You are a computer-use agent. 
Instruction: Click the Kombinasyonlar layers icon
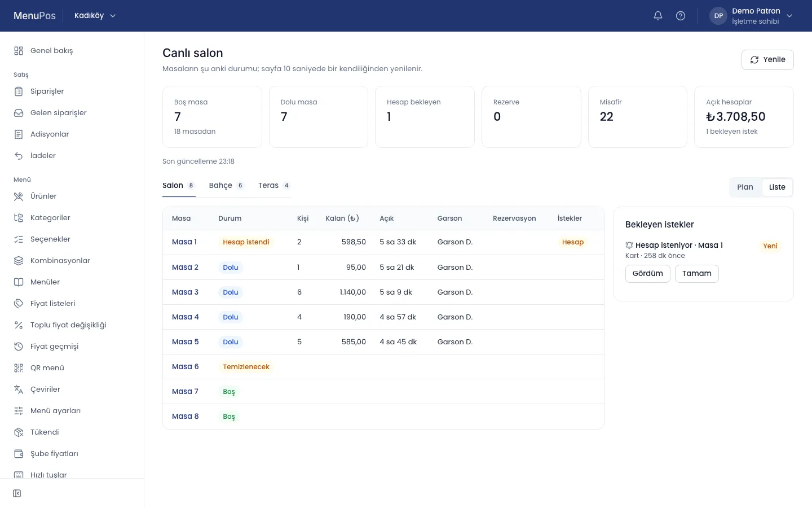[x=19, y=261]
